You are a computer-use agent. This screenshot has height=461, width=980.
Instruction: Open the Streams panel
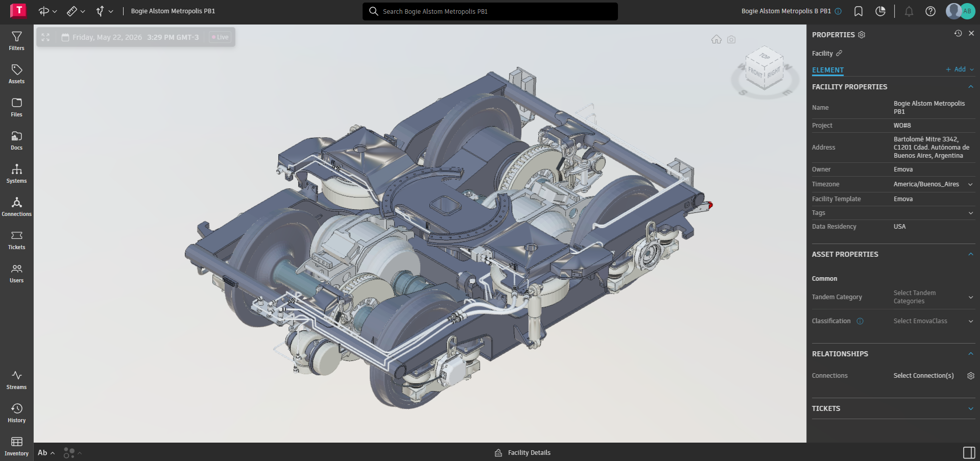16,380
